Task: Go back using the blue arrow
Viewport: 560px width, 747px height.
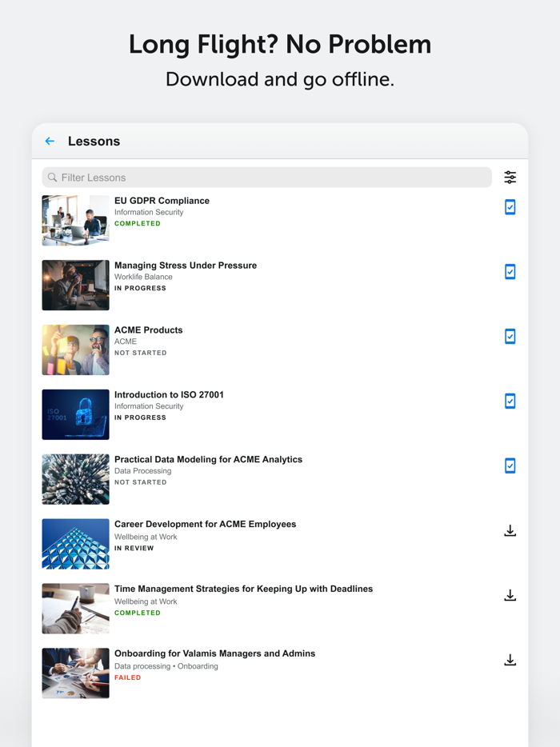Action: [x=50, y=141]
